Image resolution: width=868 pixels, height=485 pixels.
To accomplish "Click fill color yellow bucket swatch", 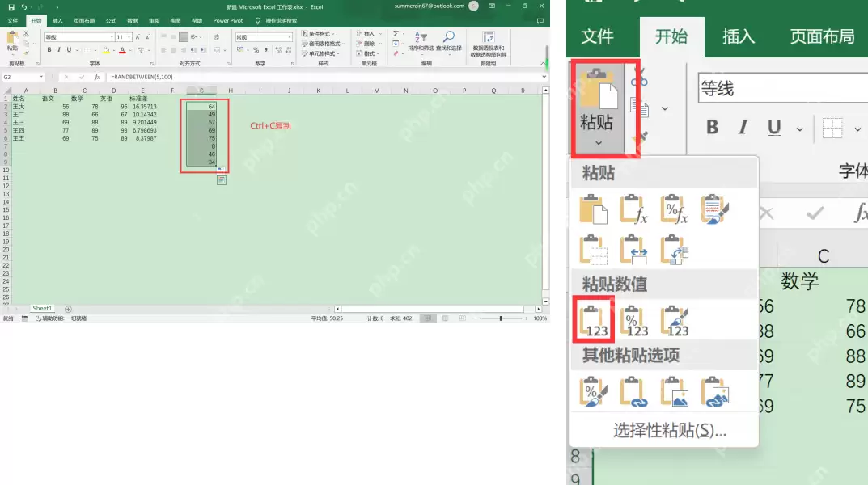I will (106, 50).
